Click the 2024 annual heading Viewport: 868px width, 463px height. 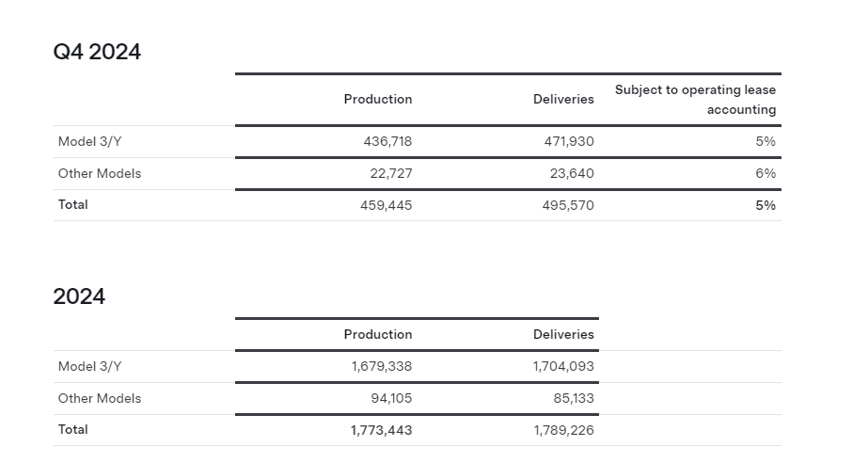(x=79, y=296)
